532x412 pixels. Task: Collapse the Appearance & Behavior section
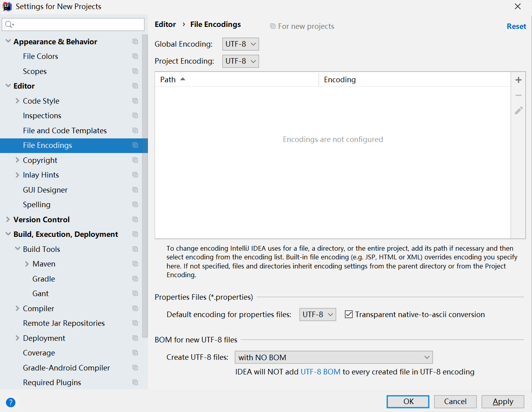coord(8,41)
